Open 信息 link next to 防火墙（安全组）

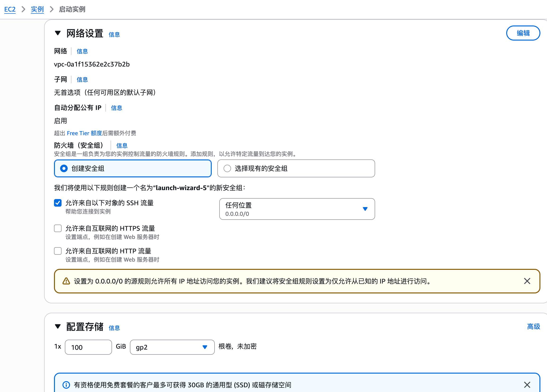coord(122,146)
